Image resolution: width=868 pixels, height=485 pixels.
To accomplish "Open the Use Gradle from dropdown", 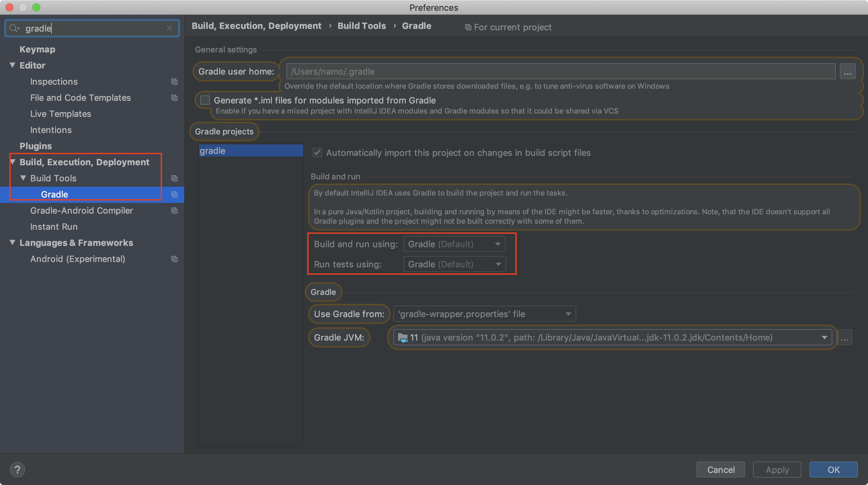I will (484, 314).
